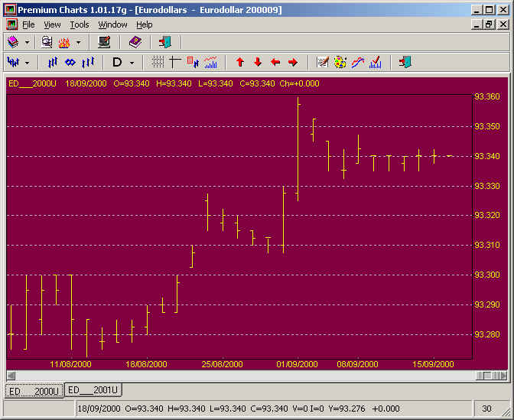The width and height of the screenshot is (514, 420).
Task: Open the Tools menu
Action: pos(80,24)
